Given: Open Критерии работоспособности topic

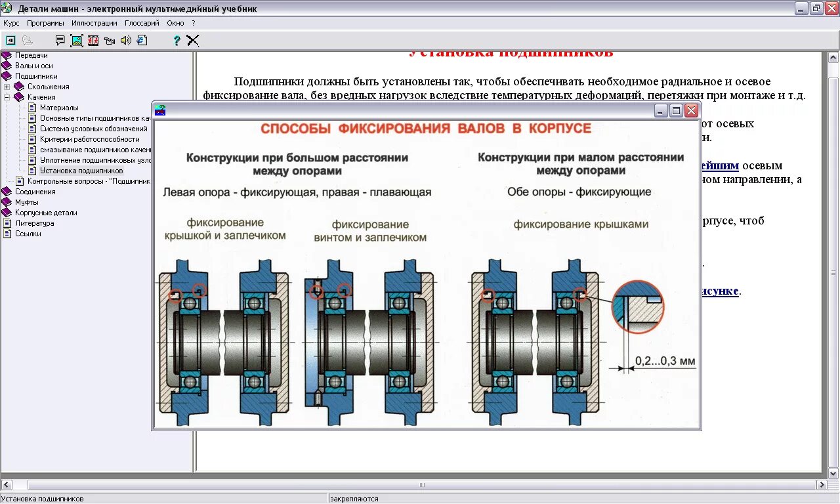Looking at the screenshot, I should [90, 139].
